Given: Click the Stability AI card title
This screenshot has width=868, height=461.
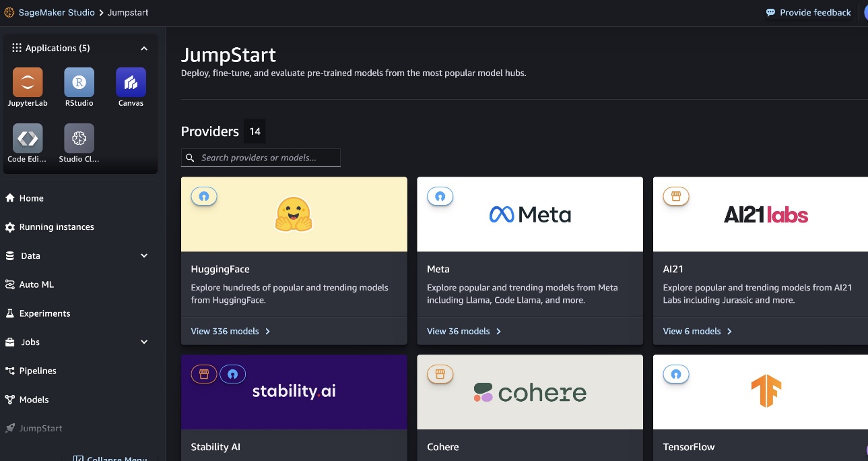Looking at the screenshot, I should click(x=215, y=447).
